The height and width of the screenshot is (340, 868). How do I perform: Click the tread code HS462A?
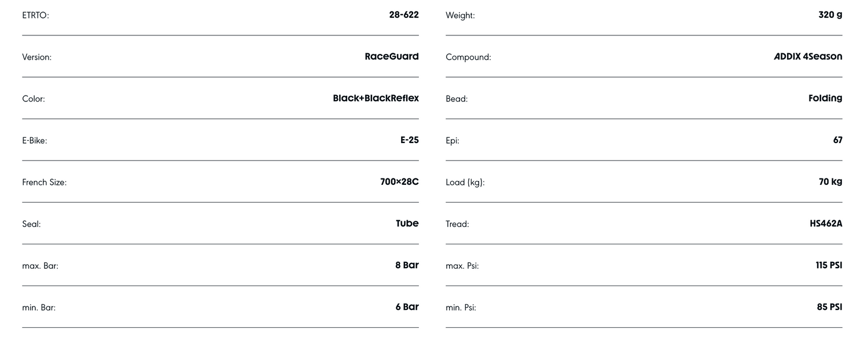click(826, 224)
